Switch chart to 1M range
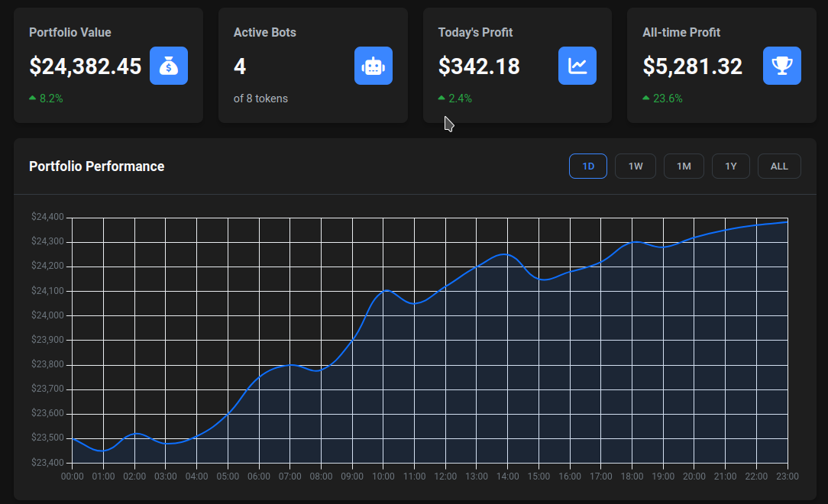 tap(684, 166)
